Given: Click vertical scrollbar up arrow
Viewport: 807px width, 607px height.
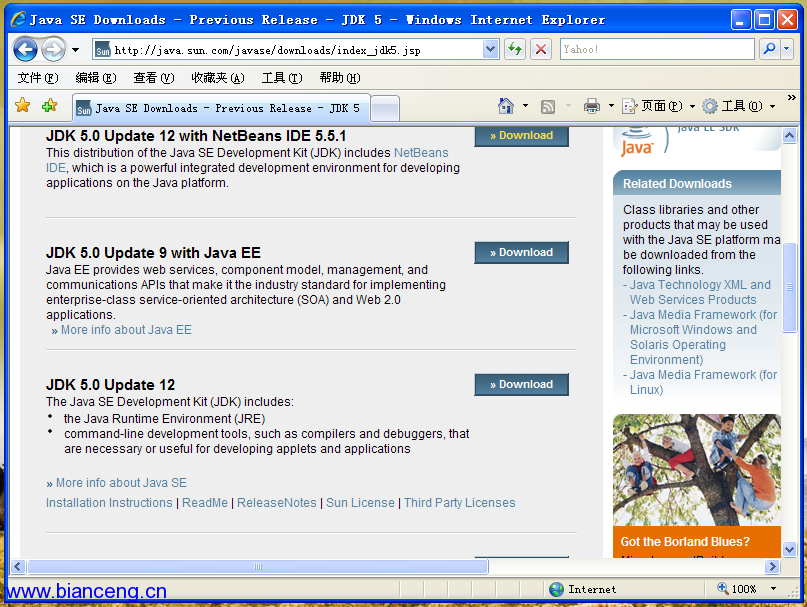Looking at the screenshot, I should point(790,135).
